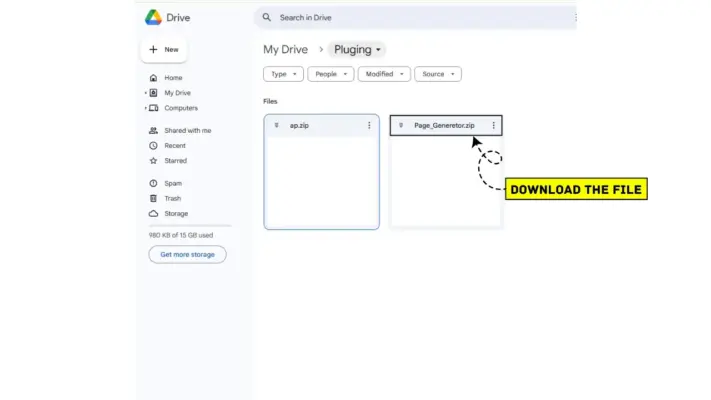
Task: Open Computers in the sidebar
Action: (181, 108)
